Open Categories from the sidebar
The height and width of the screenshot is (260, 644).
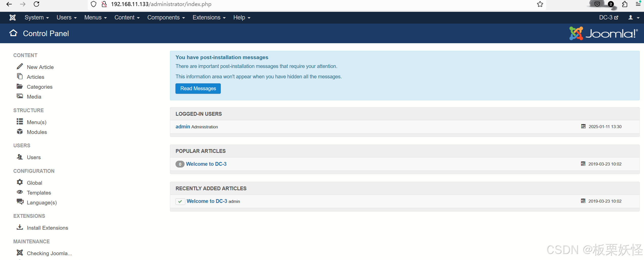point(40,87)
